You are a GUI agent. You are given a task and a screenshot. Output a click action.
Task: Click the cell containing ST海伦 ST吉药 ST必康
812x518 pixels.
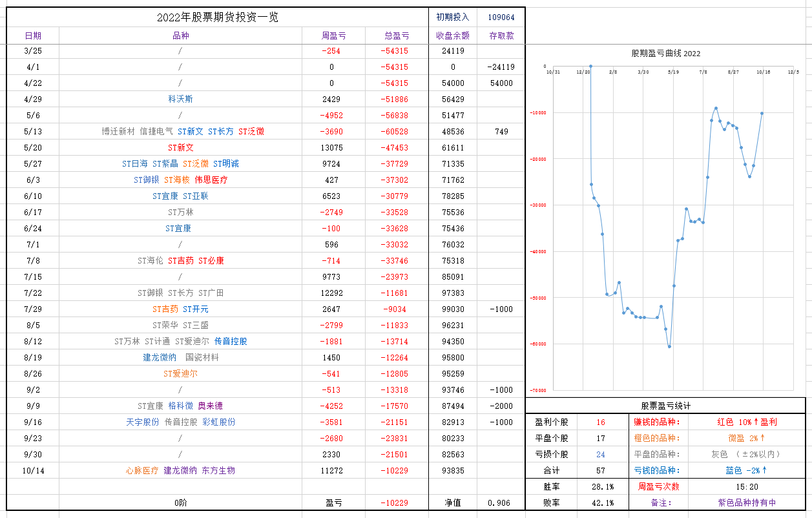coord(180,260)
